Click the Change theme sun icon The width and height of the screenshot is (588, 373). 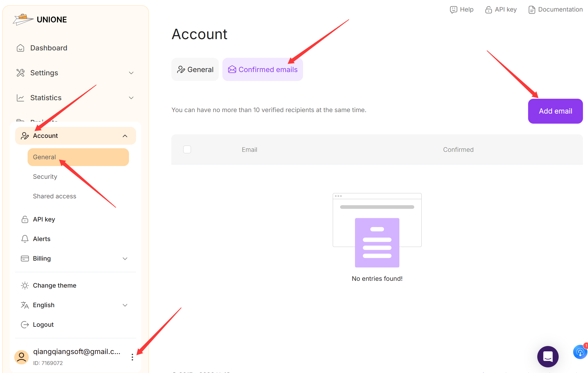click(25, 286)
